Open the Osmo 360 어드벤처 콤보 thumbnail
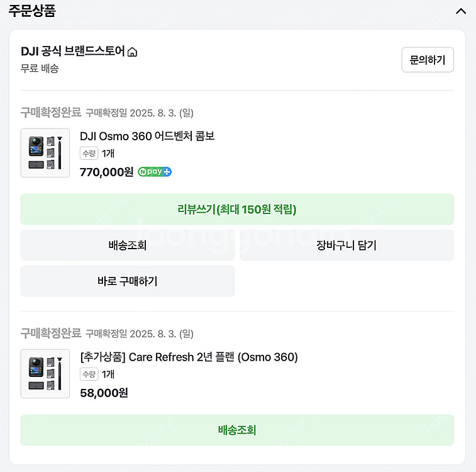 (x=45, y=153)
